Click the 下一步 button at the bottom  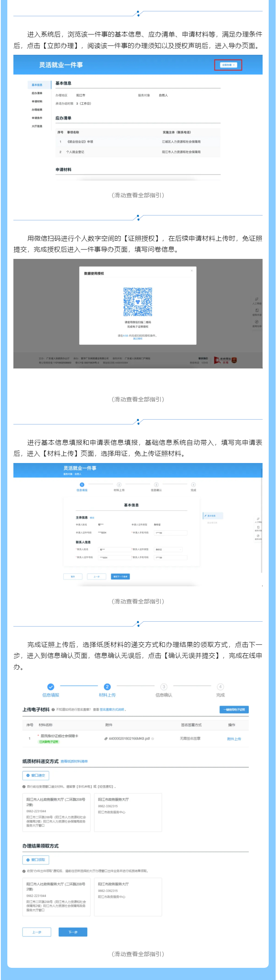pos(73,932)
